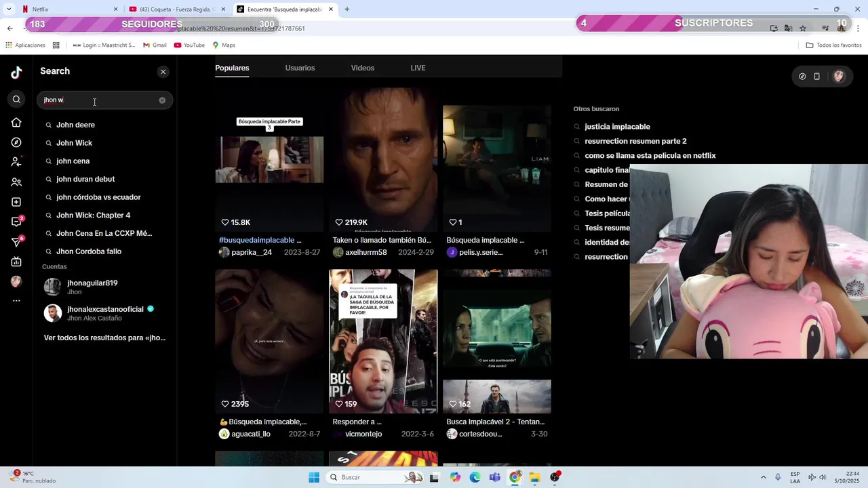
Task: Click the upload plus-square icon
Action: pos(16,202)
